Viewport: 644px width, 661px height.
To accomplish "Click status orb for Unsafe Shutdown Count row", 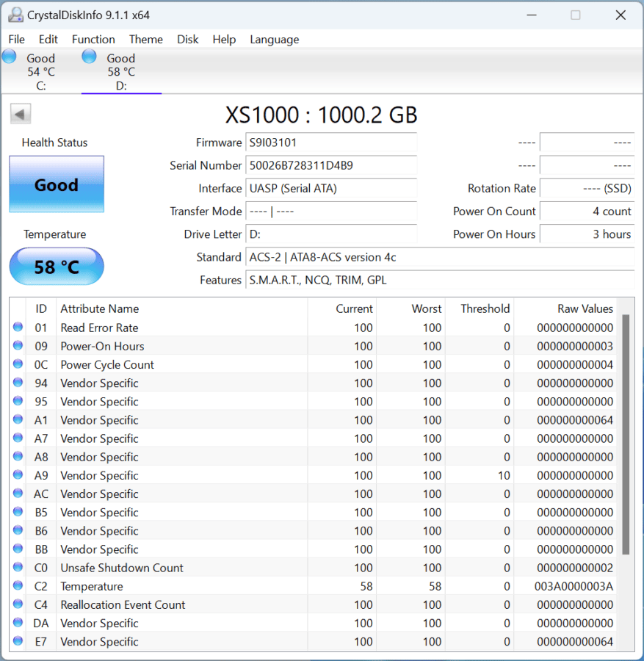I will click(x=18, y=567).
